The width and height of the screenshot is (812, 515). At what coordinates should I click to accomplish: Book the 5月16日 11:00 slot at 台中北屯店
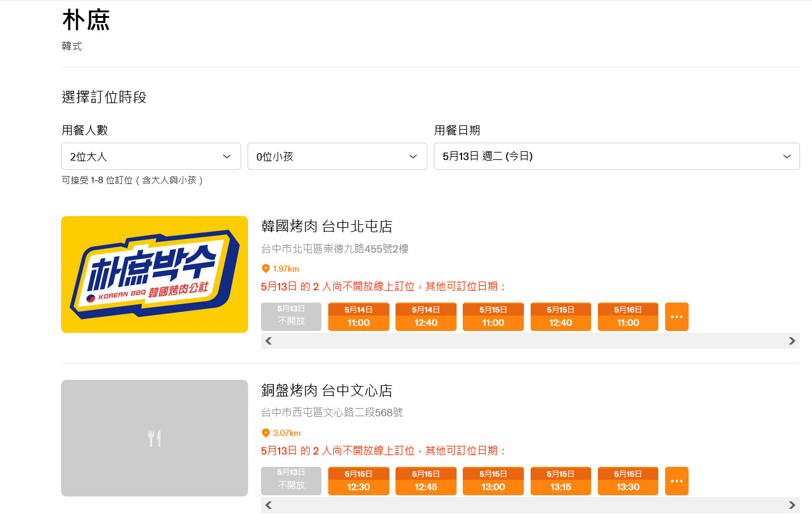point(628,317)
